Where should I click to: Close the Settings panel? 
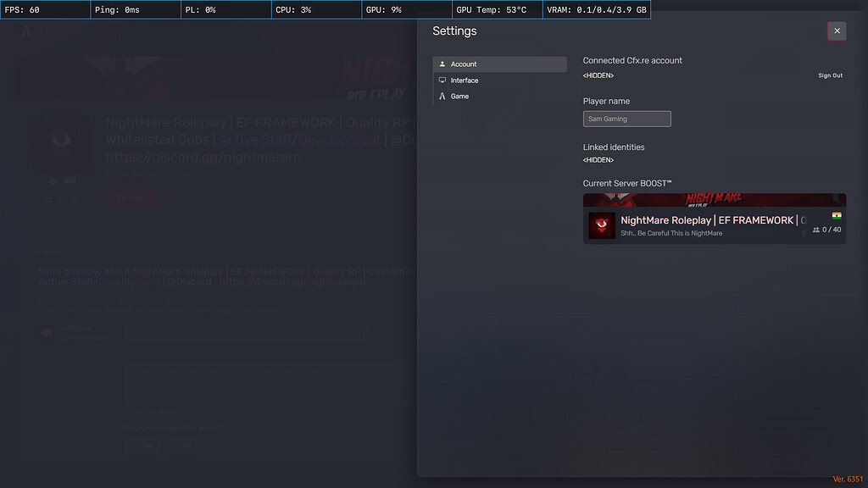coord(837,31)
